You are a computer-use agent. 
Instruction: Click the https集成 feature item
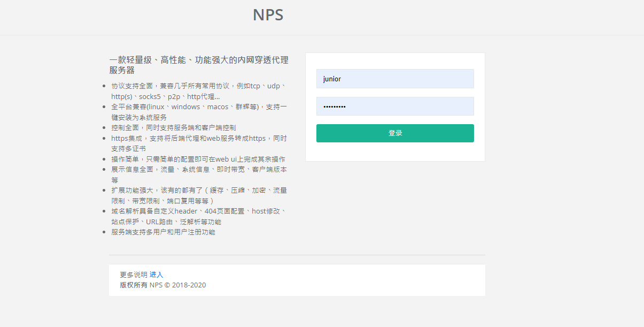click(x=199, y=143)
